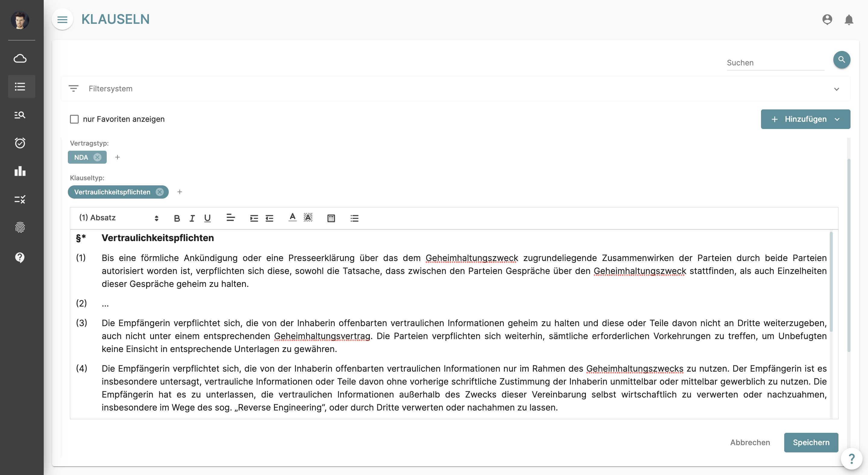Open the checklist compare sidebar icon

20,200
